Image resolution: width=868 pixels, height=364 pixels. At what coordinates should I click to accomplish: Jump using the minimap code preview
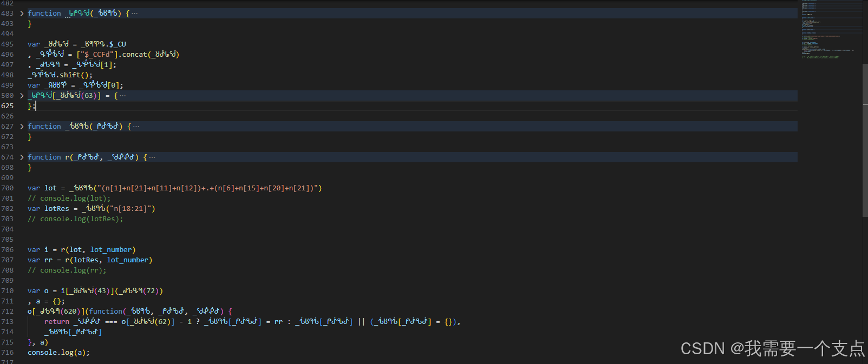click(x=831, y=30)
